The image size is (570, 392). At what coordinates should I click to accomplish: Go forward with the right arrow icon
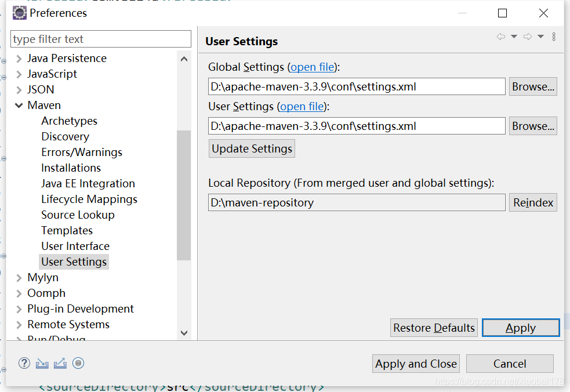tap(528, 37)
